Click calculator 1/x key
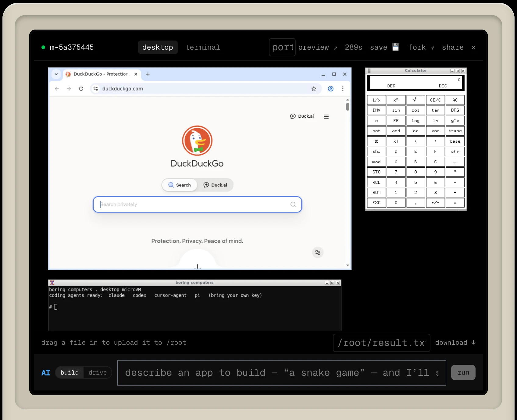 click(376, 100)
